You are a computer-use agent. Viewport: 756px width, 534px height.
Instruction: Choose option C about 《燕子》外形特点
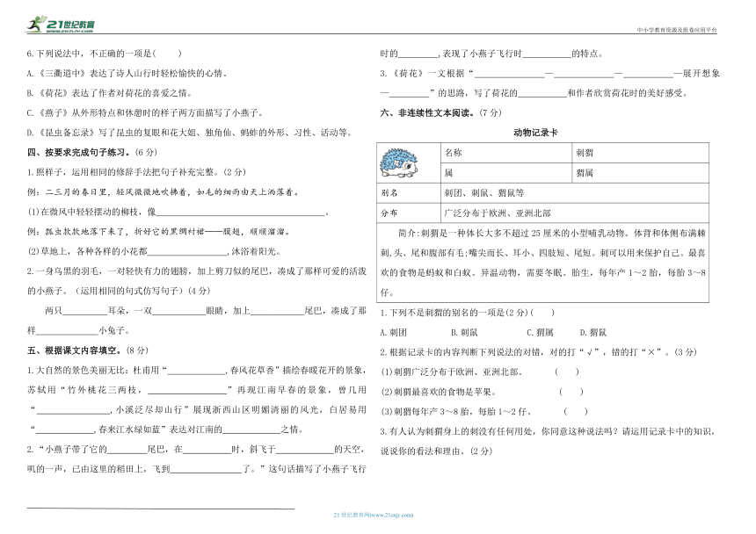(x=145, y=112)
